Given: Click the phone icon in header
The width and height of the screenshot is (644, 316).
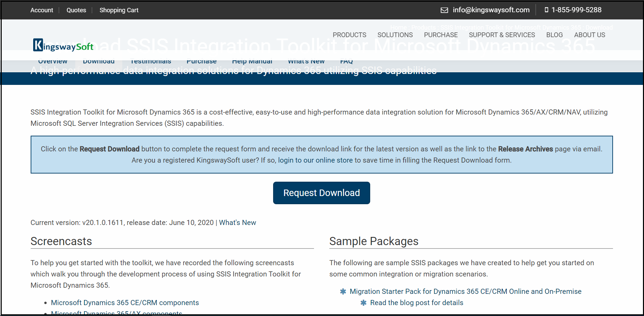Looking at the screenshot, I should [x=547, y=10].
